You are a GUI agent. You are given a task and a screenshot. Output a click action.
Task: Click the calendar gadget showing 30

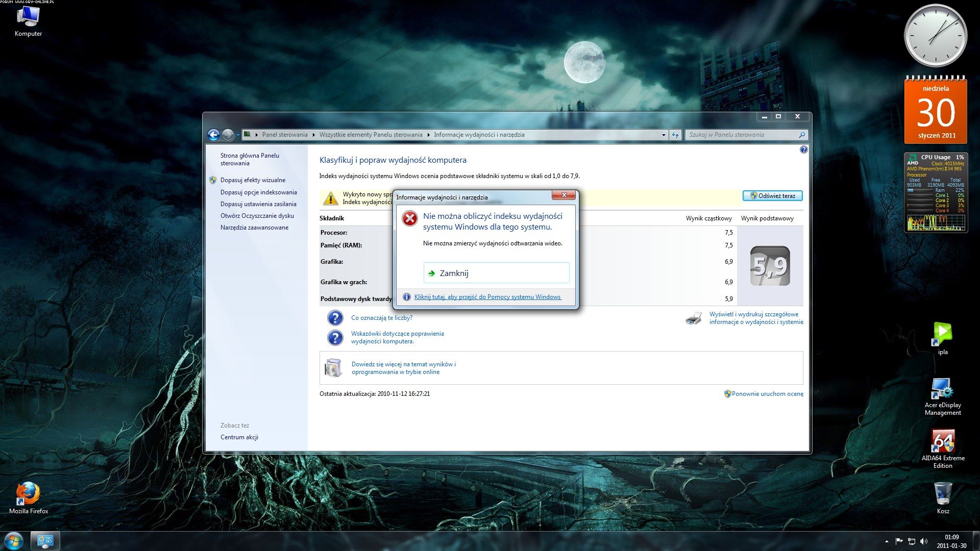[936, 110]
